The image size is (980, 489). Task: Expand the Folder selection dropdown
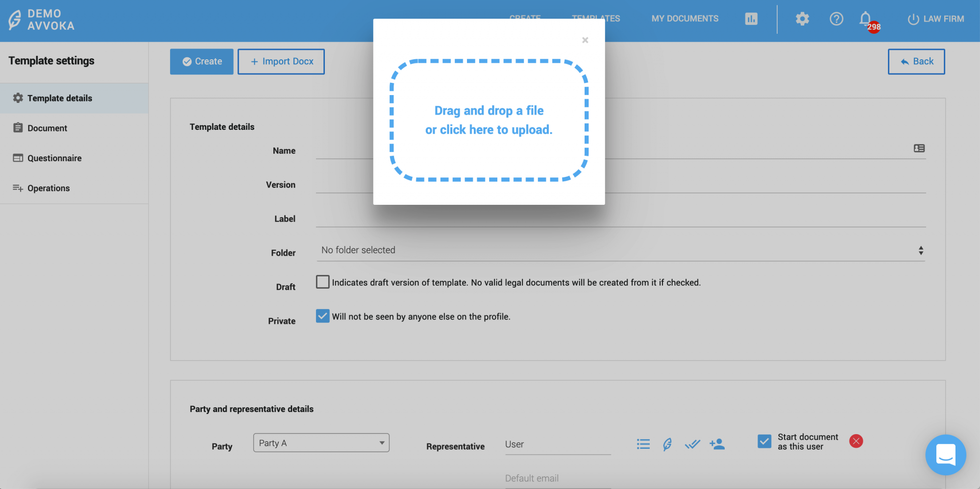point(620,250)
